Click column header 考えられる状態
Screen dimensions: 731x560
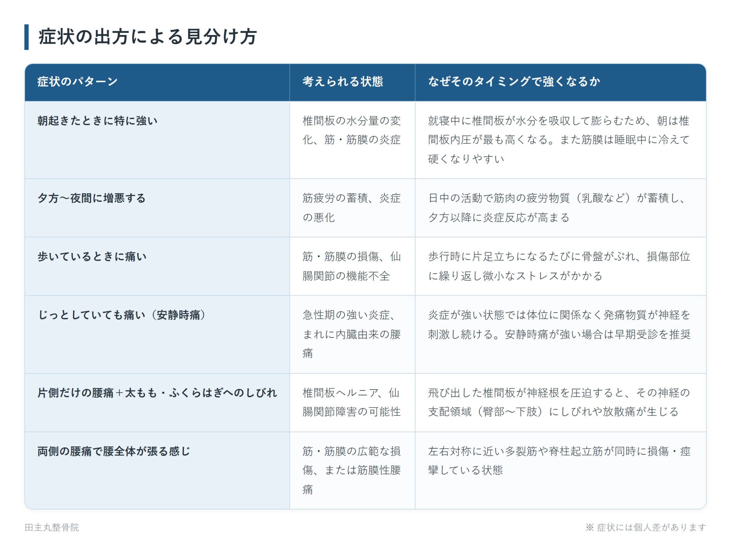pyautogui.click(x=343, y=81)
